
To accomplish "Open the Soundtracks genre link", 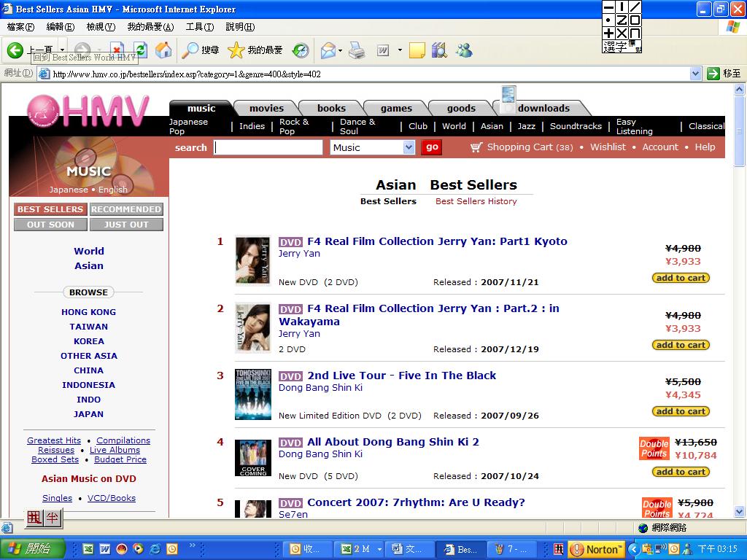I will [576, 126].
